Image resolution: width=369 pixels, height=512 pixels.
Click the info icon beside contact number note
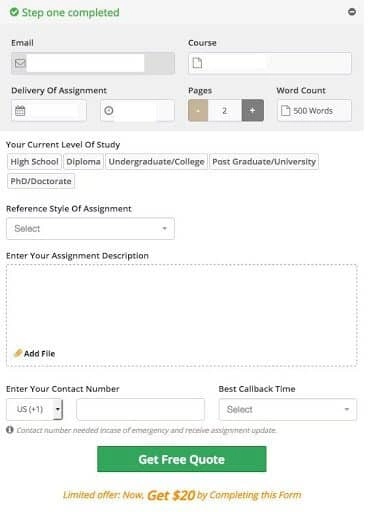(10, 430)
